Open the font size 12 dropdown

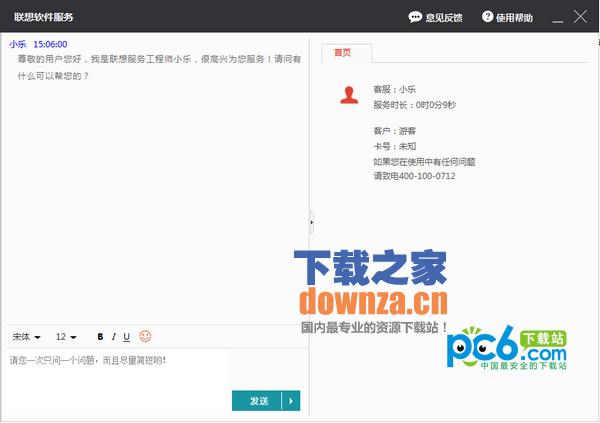(x=66, y=337)
